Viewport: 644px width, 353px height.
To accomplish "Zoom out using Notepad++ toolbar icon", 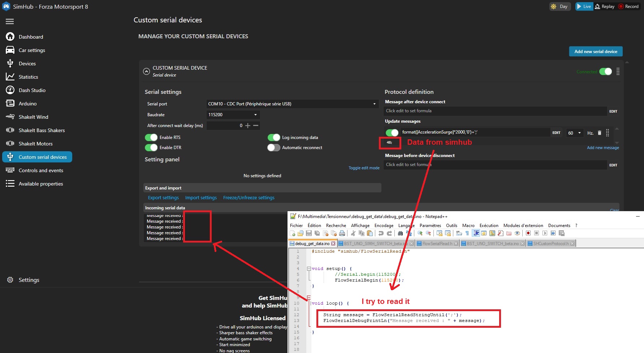I will [428, 233].
